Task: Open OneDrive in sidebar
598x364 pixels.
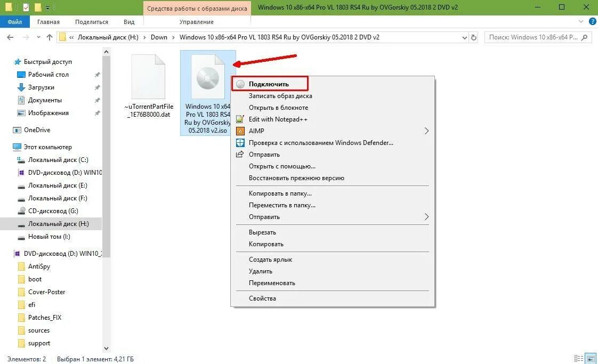Action: click(x=37, y=130)
